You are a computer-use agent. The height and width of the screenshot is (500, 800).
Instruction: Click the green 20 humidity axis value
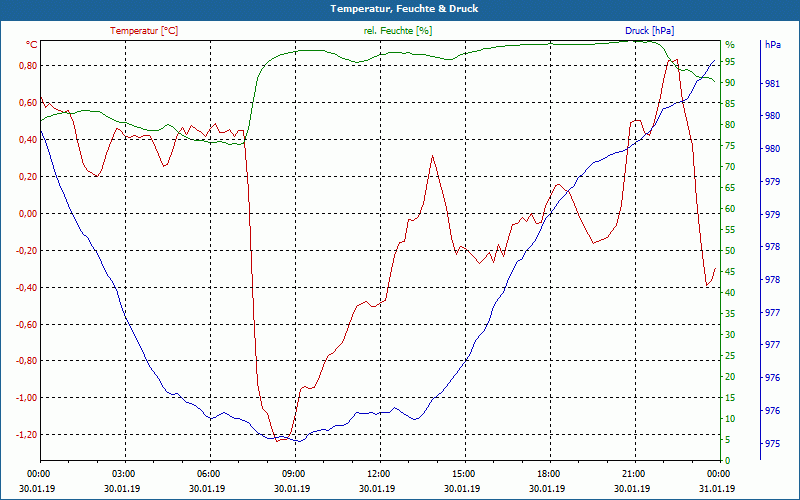pyautogui.click(x=730, y=377)
